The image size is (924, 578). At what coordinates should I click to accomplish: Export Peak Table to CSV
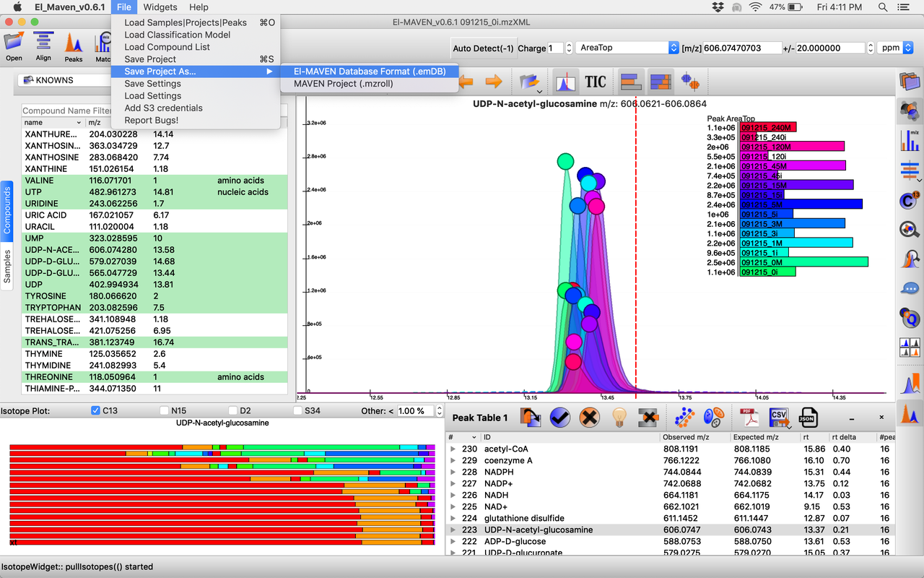click(x=778, y=417)
